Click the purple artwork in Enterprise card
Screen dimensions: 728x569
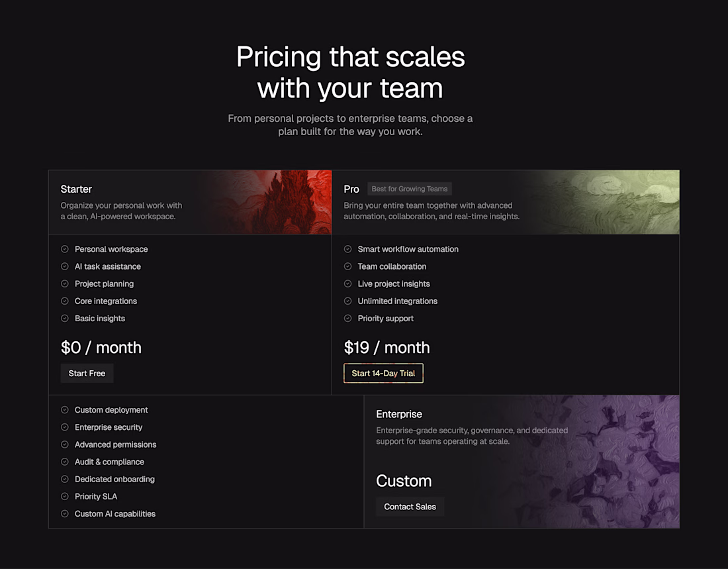[585, 462]
